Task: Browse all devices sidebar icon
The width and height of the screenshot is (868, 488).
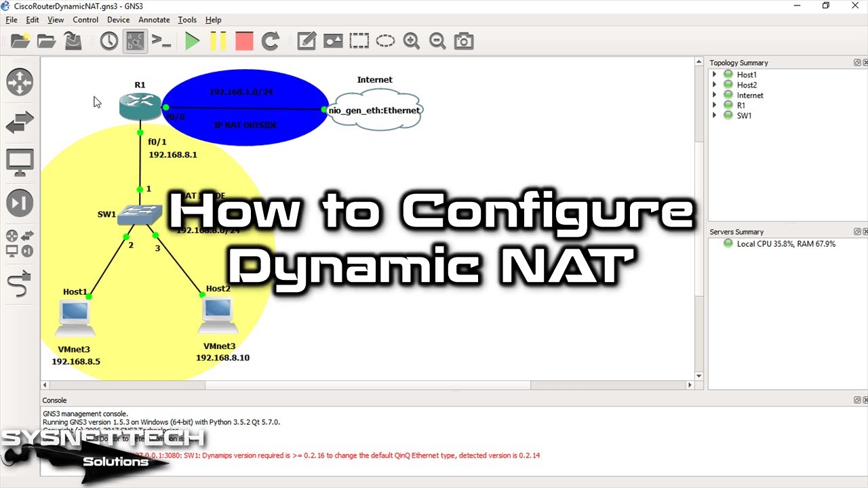Action: (x=20, y=243)
